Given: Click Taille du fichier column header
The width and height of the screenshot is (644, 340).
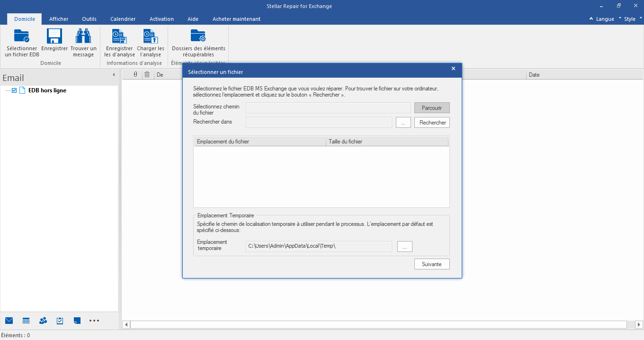Looking at the screenshot, I should point(387,142).
